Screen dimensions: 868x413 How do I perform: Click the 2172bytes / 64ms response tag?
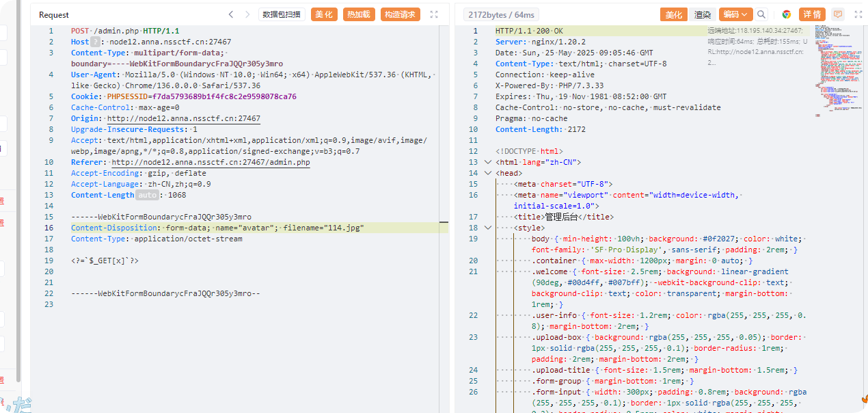tap(501, 14)
